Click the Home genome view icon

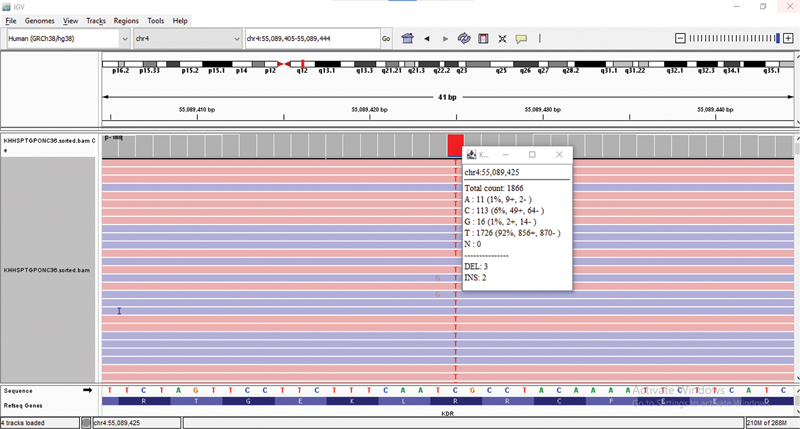(408, 38)
